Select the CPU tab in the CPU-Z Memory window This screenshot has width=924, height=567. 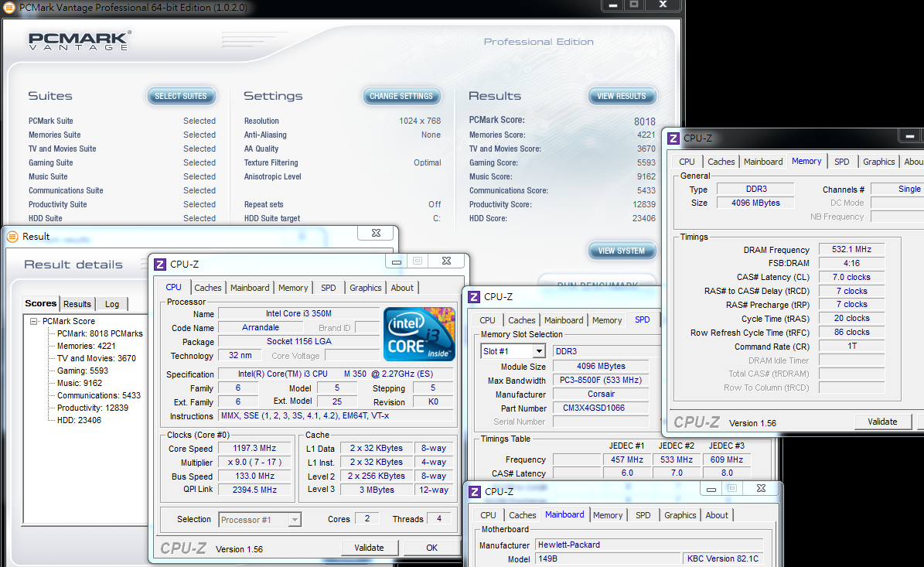[687, 162]
